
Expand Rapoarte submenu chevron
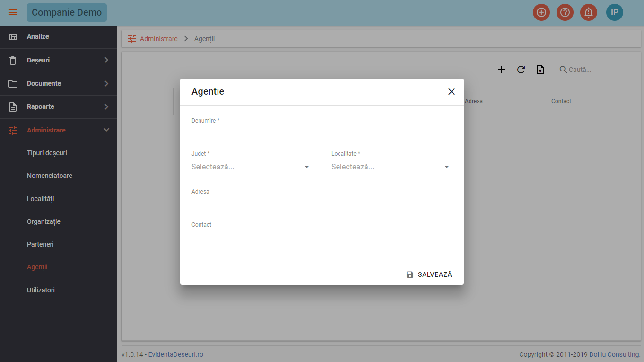106,107
